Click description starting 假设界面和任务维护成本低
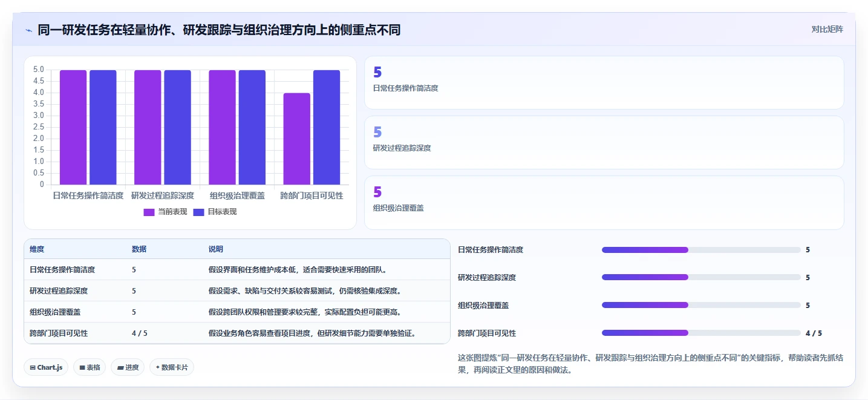 click(298, 270)
